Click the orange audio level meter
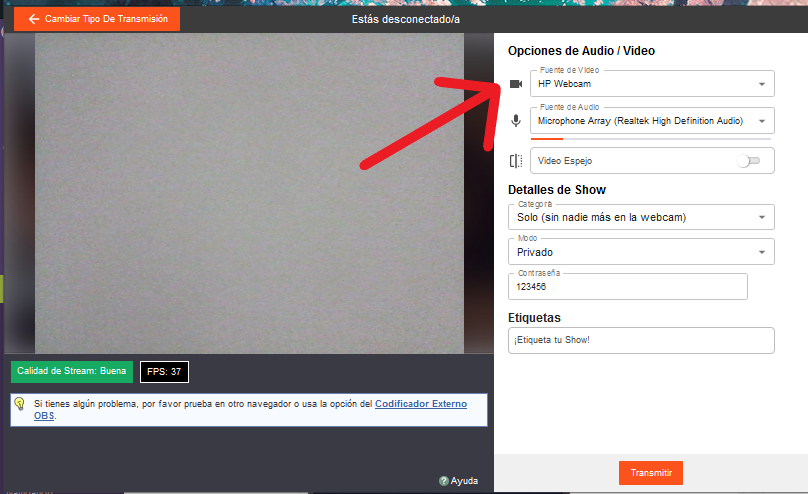808x494 pixels. click(x=547, y=138)
